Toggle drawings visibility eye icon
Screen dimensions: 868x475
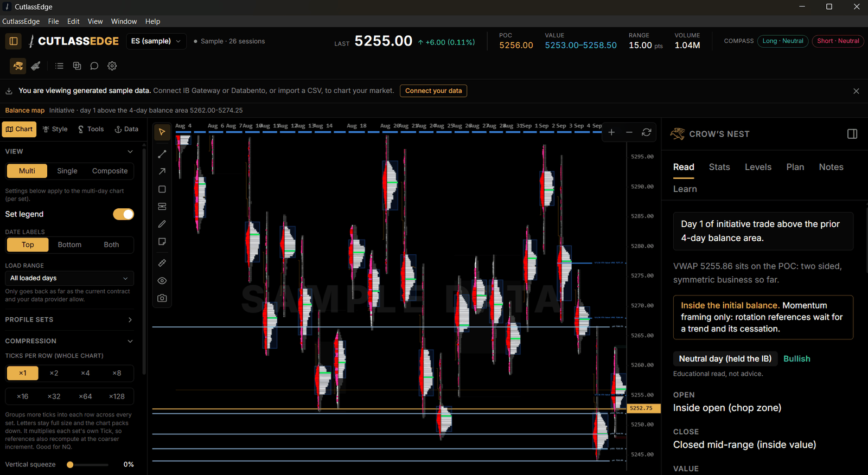click(x=162, y=281)
